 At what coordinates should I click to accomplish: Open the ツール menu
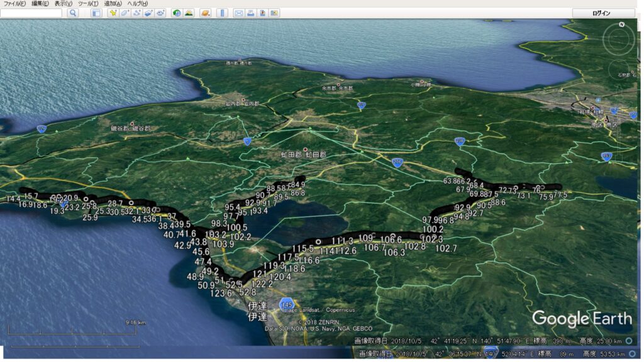coord(88,4)
